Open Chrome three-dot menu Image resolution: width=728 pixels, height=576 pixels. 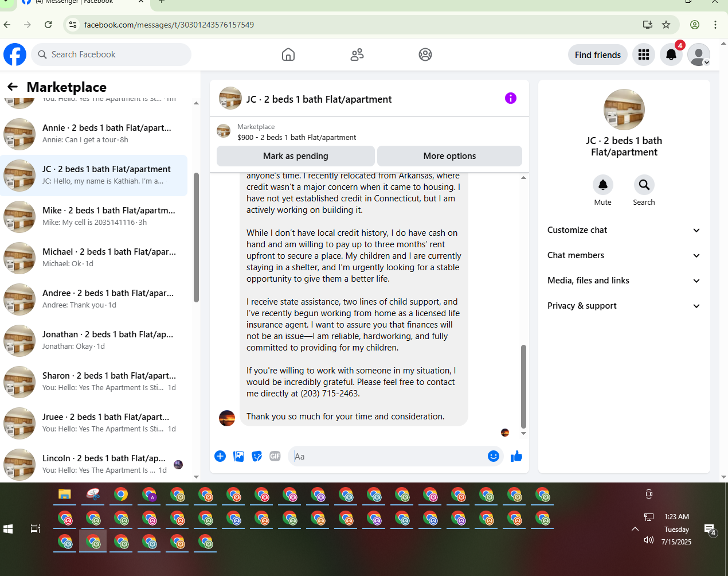[x=715, y=25]
